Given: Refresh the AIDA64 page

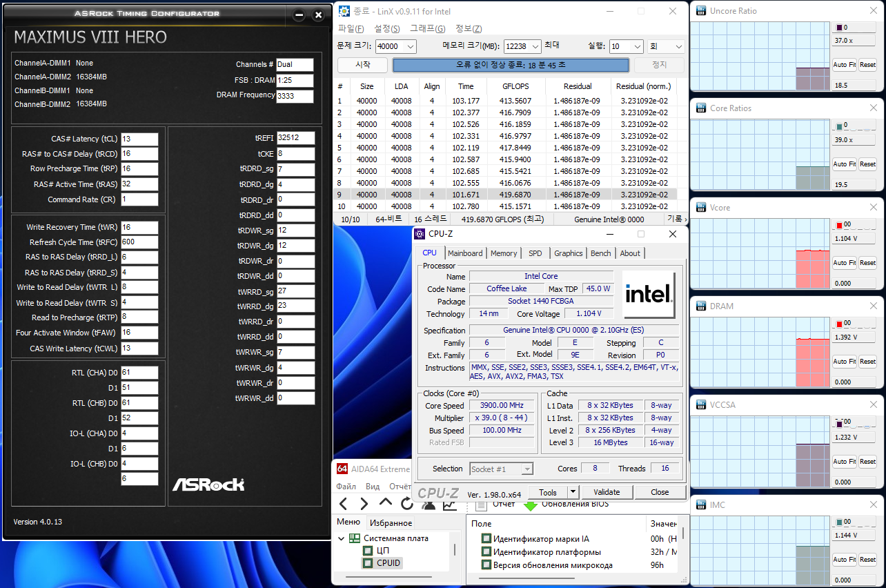Looking at the screenshot, I should pyautogui.click(x=406, y=504).
